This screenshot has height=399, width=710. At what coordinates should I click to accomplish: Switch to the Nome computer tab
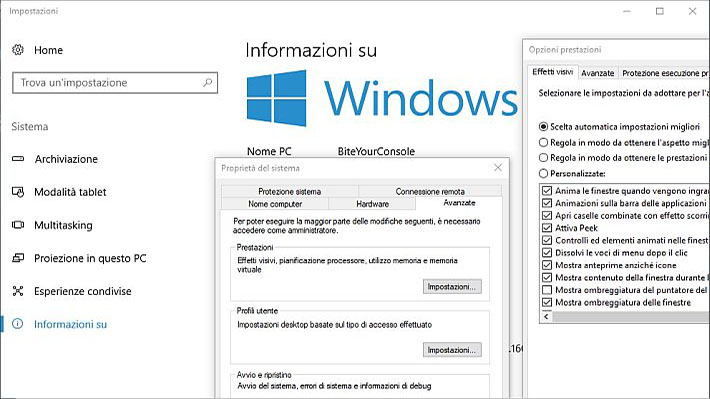pyautogui.click(x=275, y=204)
